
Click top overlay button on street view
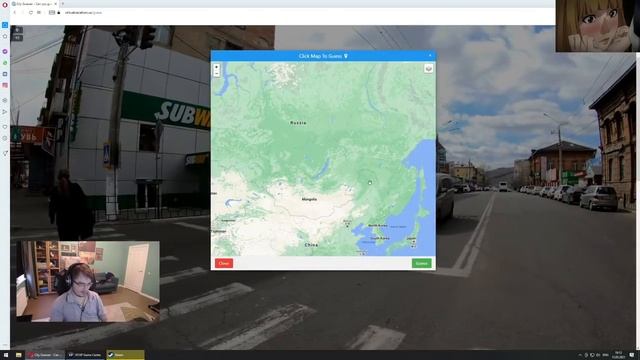(17, 30)
